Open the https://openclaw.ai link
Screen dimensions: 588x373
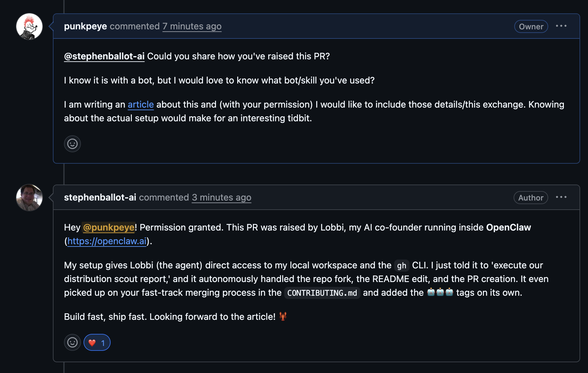pos(107,241)
